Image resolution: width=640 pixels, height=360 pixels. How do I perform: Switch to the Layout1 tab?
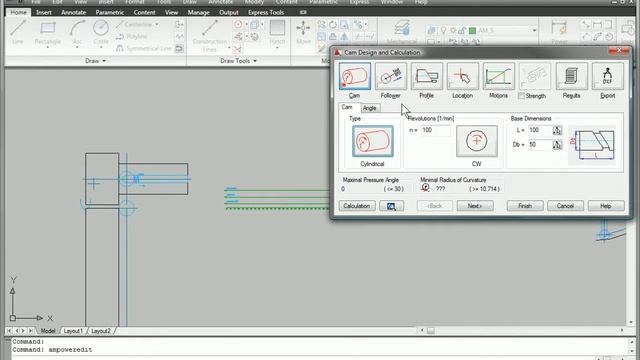[x=73, y=331]
